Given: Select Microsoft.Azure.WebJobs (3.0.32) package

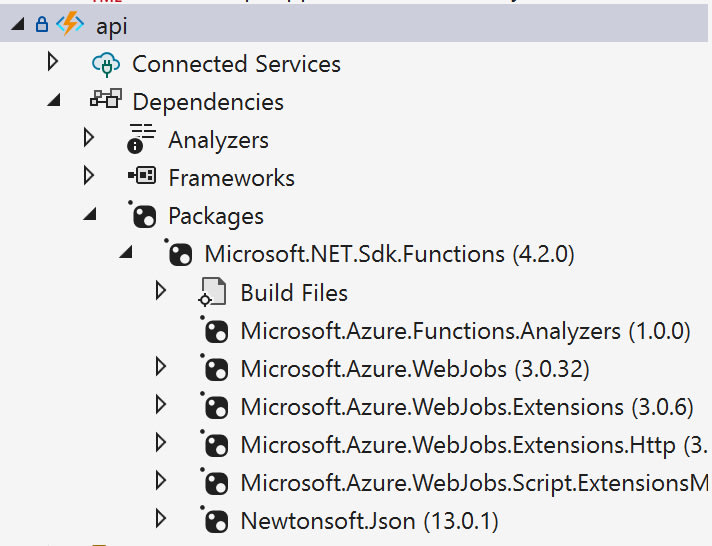Looking at the screenshot, I should pos(414,369).
